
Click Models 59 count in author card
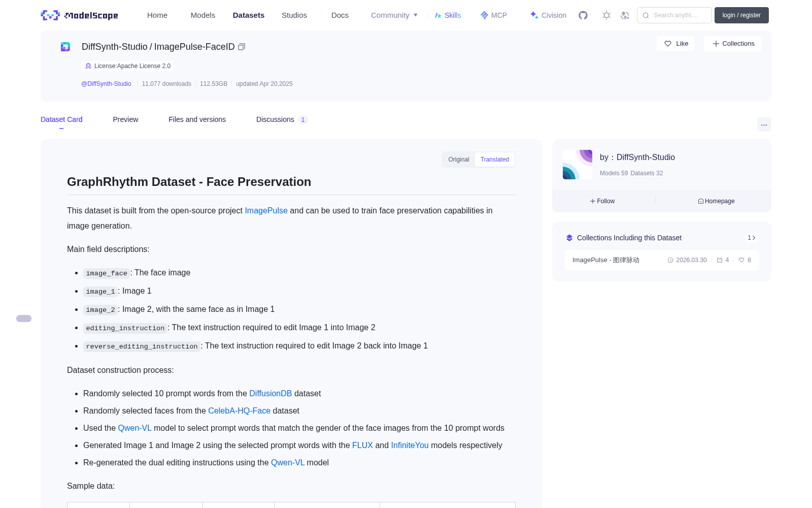[x=614, y=173]
